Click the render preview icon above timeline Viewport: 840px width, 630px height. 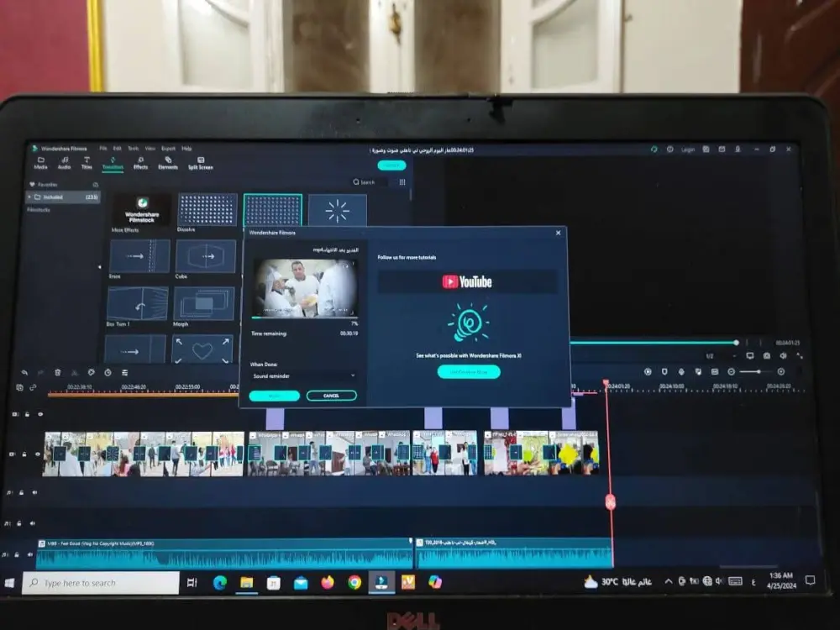(648, 371)
